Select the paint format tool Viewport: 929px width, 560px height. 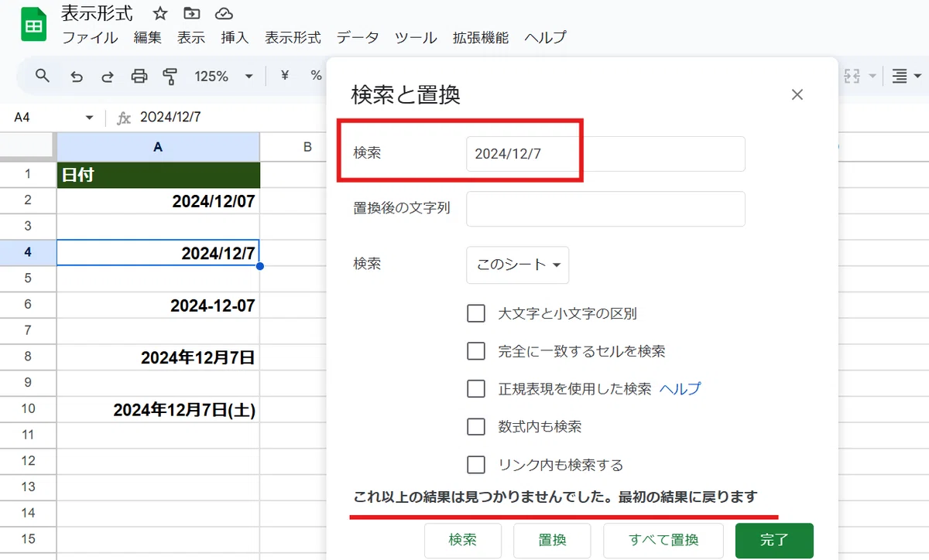pos(170,76)
